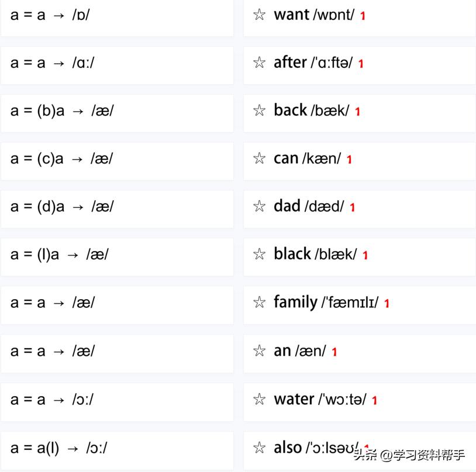Open the word entry 'family'
The width and height of the screenshot is (476, 472).
(x=295, y=302)
